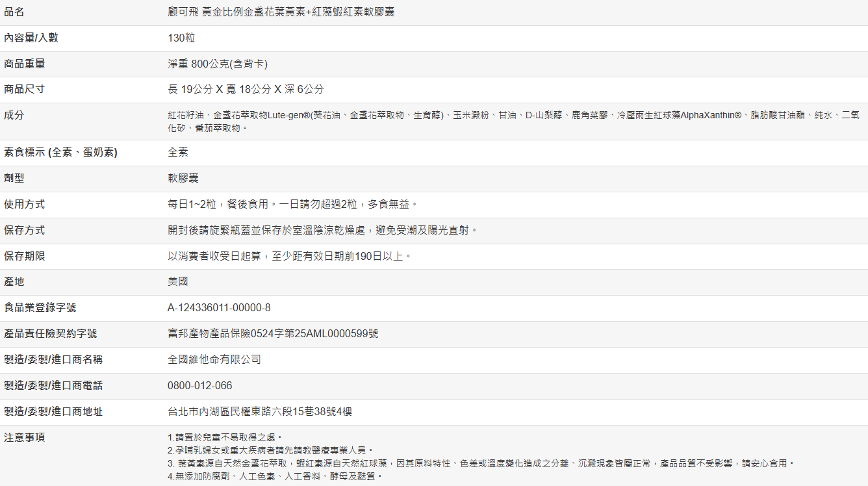Viewport: 868px width, 486px height.
Task: Click the phone number 0800-012-066
Action: (199, 385)
